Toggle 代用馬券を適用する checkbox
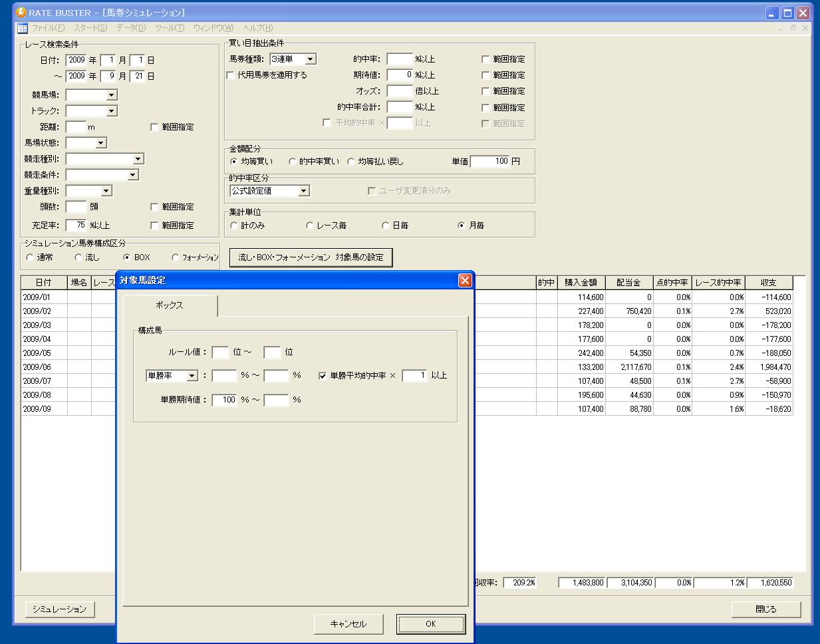This screenshot has height=644, width=820. (231, 75)
